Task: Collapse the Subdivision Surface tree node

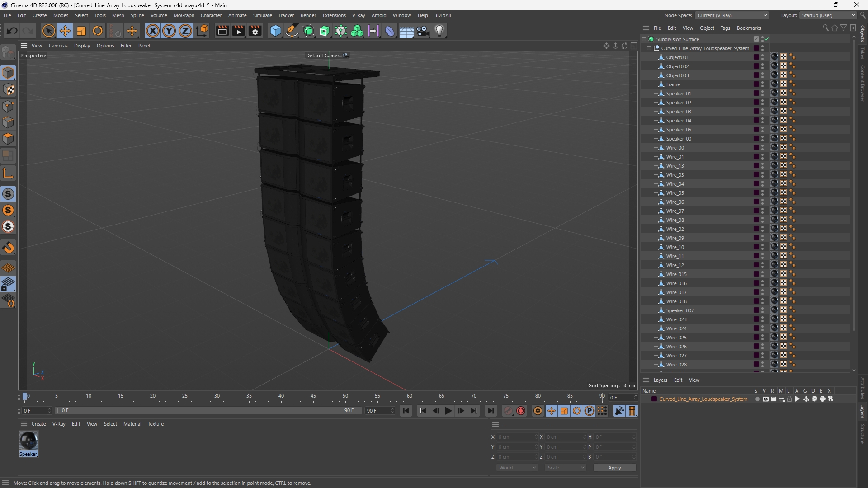Action: 644,39
